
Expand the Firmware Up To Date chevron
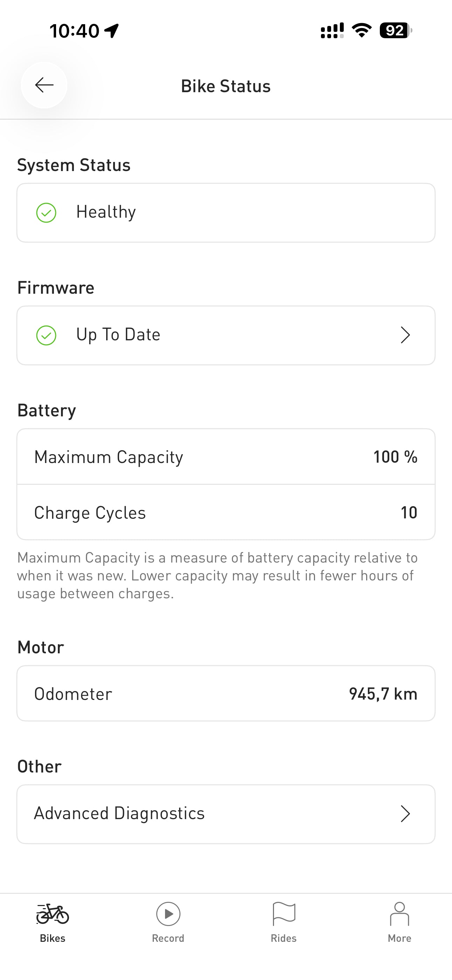pos(405,335)
